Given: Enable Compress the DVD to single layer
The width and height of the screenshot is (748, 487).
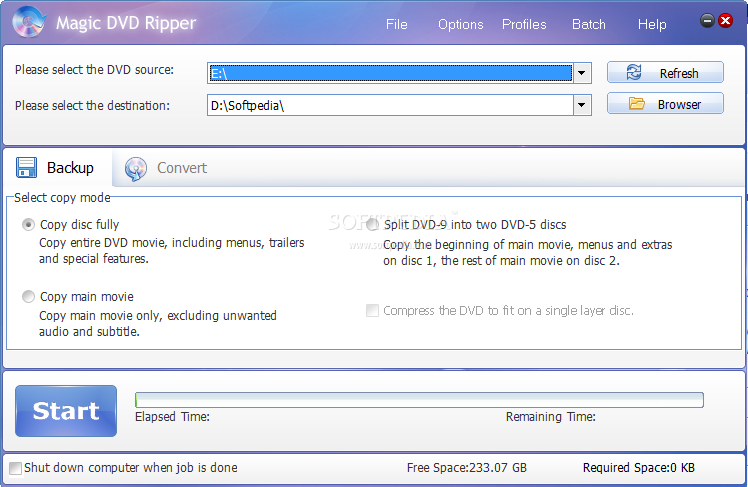Looking at the screenshot, I should (372, 311).
